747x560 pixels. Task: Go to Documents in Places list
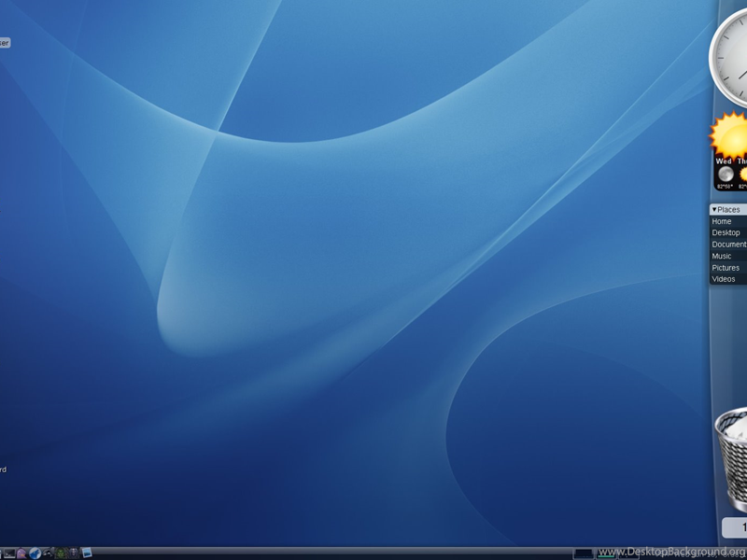click(x=728, y=245)
